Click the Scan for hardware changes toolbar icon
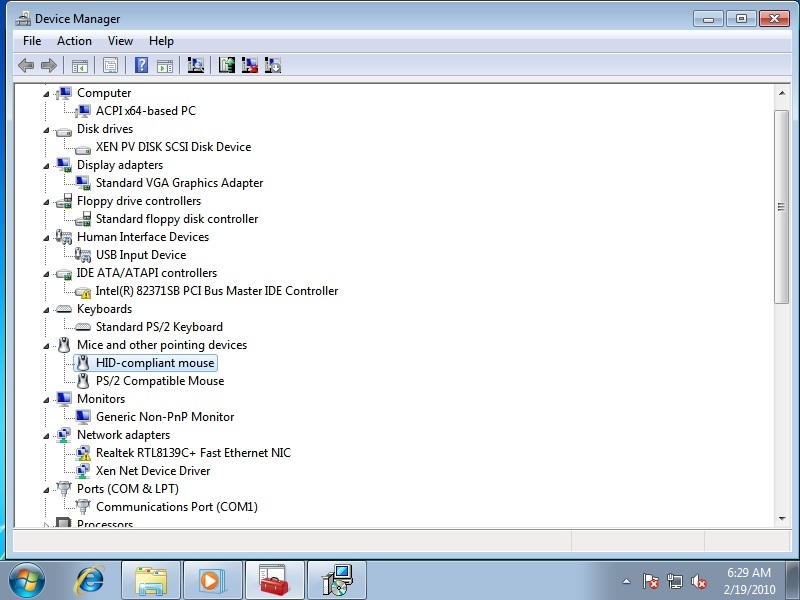 [196, 66]
